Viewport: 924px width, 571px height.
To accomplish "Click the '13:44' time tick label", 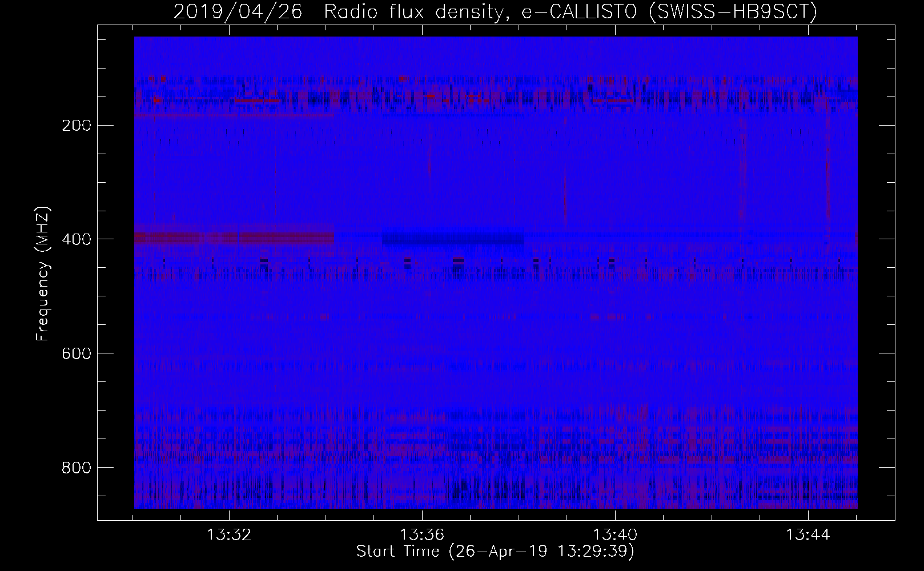I will 808,535.
